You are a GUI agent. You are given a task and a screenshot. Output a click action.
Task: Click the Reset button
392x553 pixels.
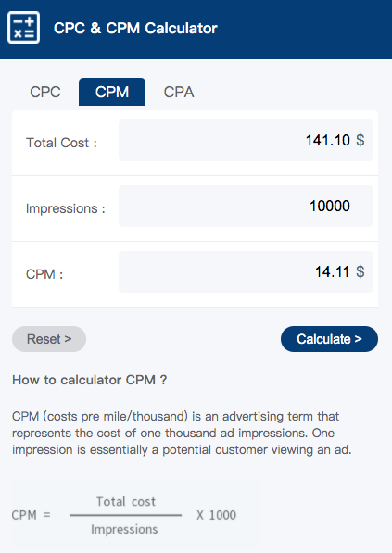pos(49,339)
